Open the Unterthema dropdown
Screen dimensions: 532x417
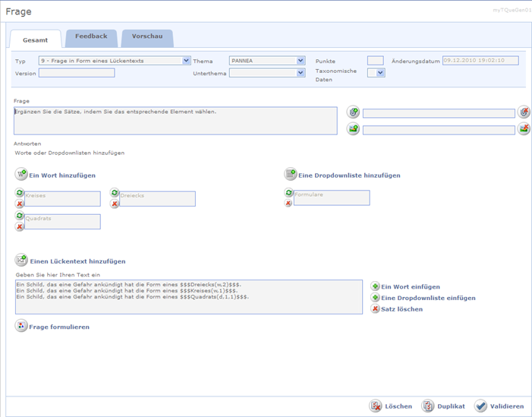pos(301,73)
